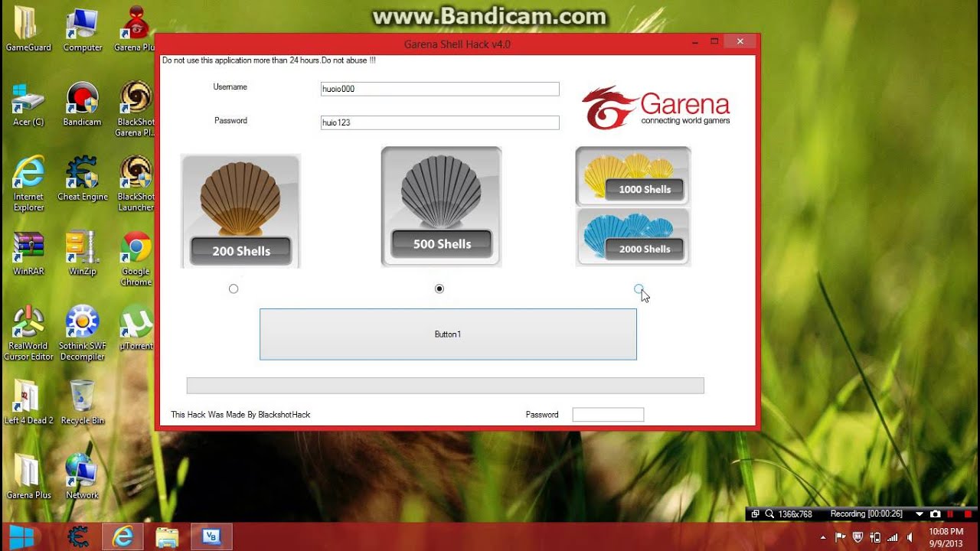Screen dimensions: 980x551
Task: Open the Recycle Bin
Action: pos(82,402)
